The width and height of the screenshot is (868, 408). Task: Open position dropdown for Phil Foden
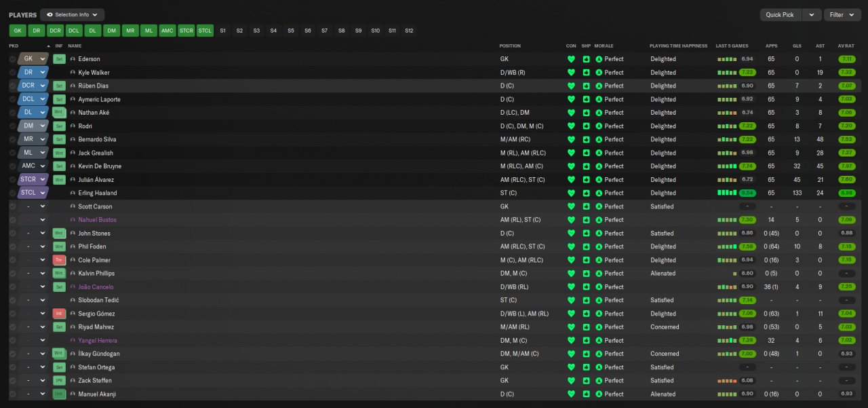34,246
